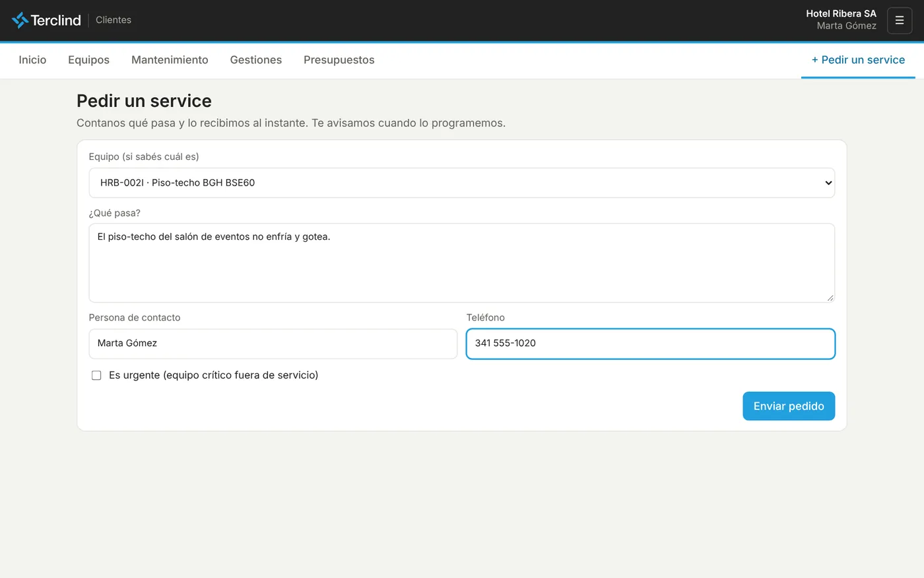Click the Terclind logo
Image resolution: width=924 pixels, height=578 pixels.
coord(46,20)
